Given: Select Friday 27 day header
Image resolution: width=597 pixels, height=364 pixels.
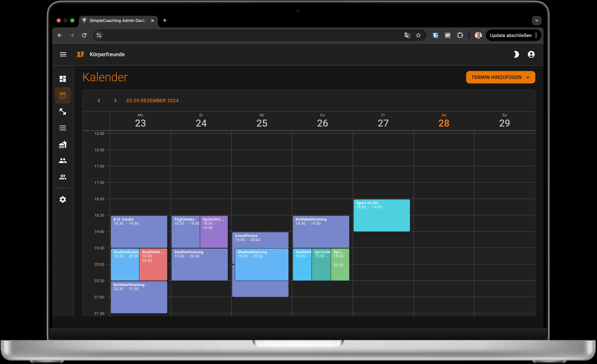Looking at the screenshot, I should tap(383, 120).
